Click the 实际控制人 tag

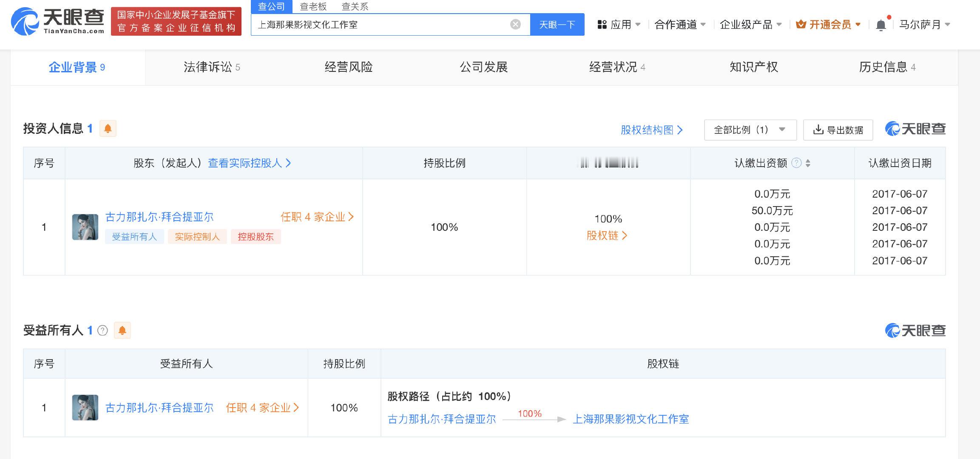tap(197, 237)
